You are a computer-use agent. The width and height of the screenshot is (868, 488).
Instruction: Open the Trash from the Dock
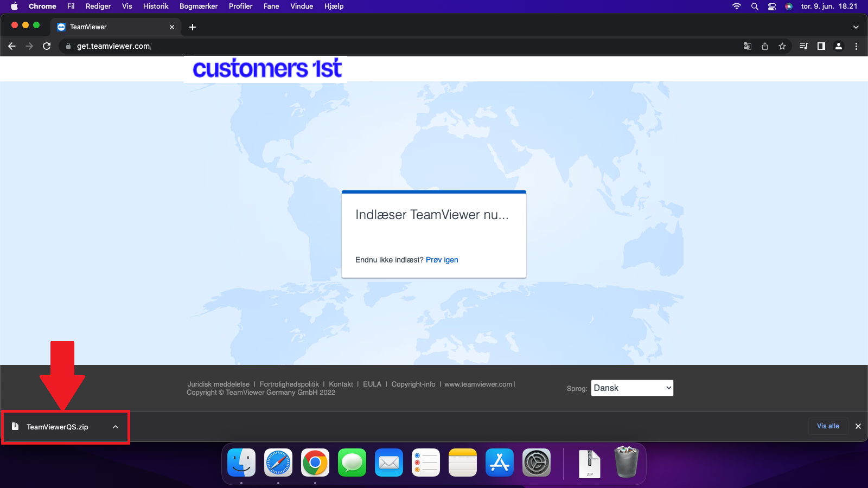[627, 462]
